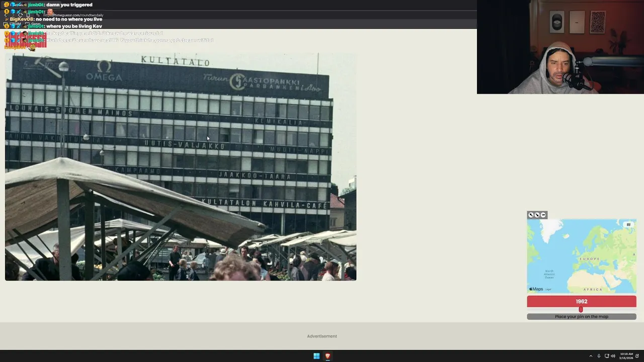Screen dimensions: 644x362
Task: Open the volume control in the tray
Action: coord(613,356)
